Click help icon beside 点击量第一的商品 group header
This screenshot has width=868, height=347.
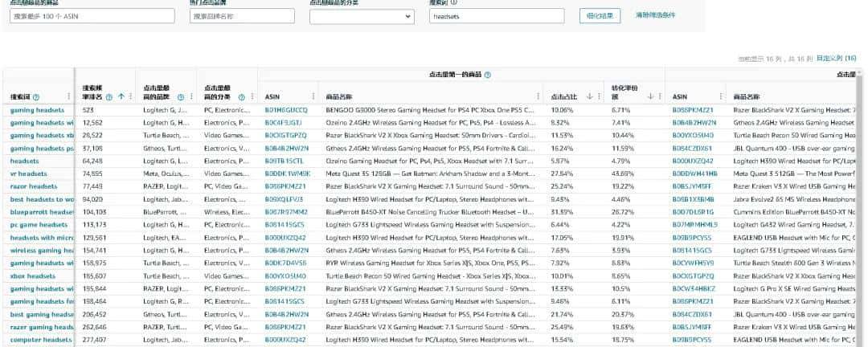pos(488,75)
